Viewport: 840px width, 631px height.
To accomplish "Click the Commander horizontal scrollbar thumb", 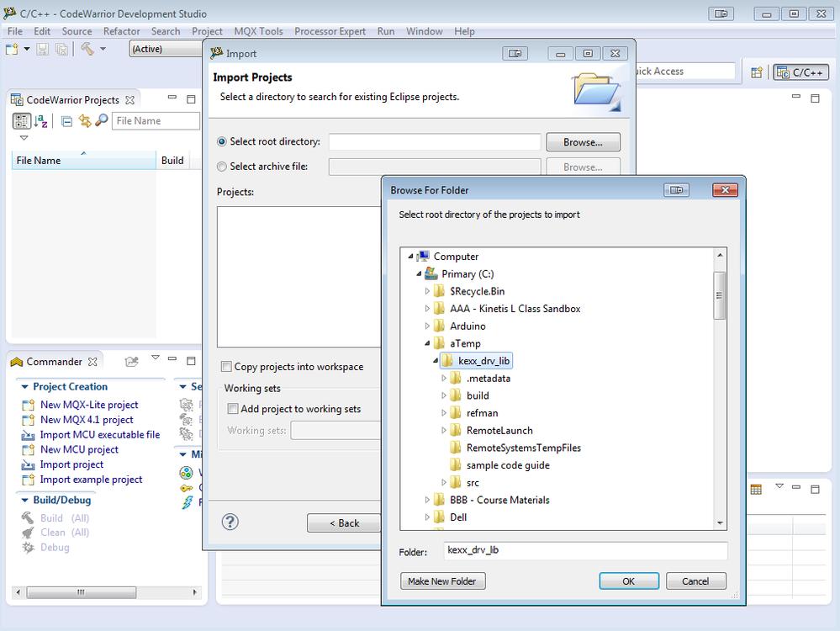I will [x=81, y=592].
